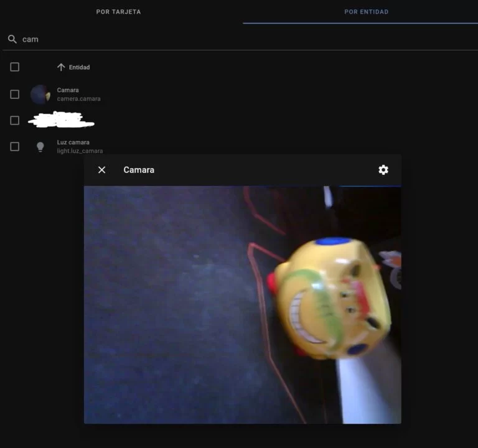Open Camara settings via the gear icon

coord(383,170)
